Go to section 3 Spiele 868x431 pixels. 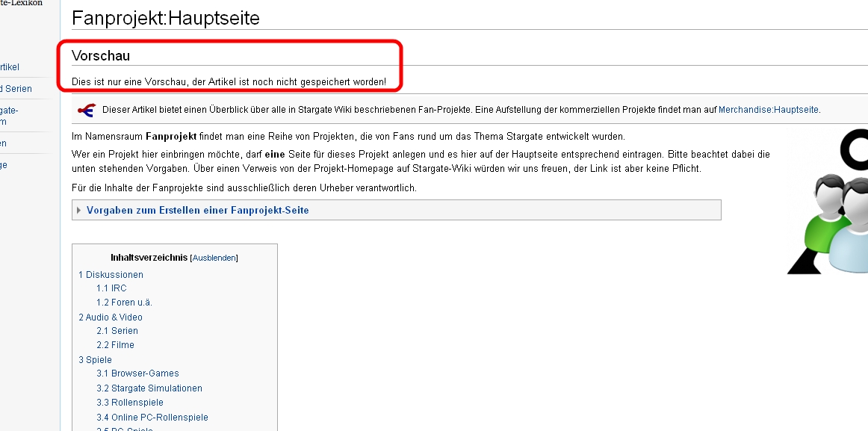tap(95, 360)
